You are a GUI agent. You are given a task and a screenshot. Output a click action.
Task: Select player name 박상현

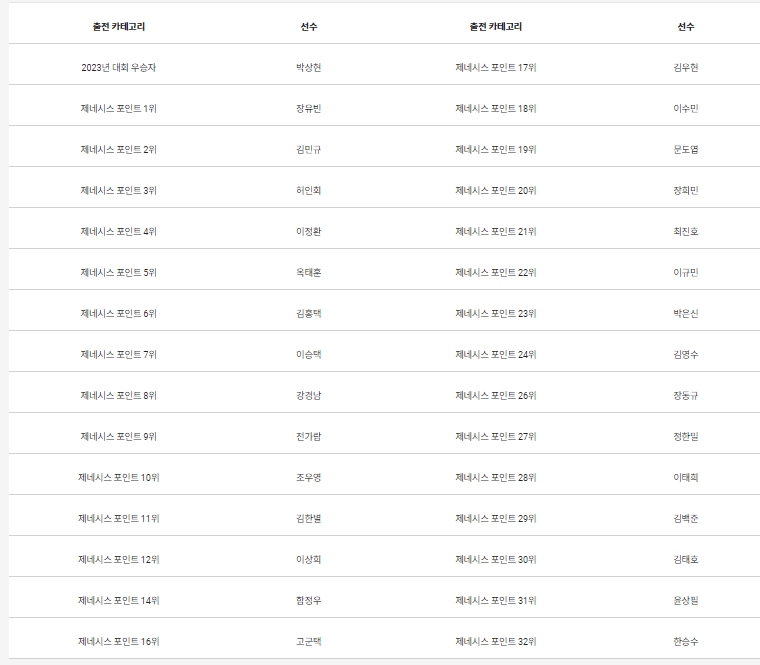pyautogui.click(x=309, y=67)
